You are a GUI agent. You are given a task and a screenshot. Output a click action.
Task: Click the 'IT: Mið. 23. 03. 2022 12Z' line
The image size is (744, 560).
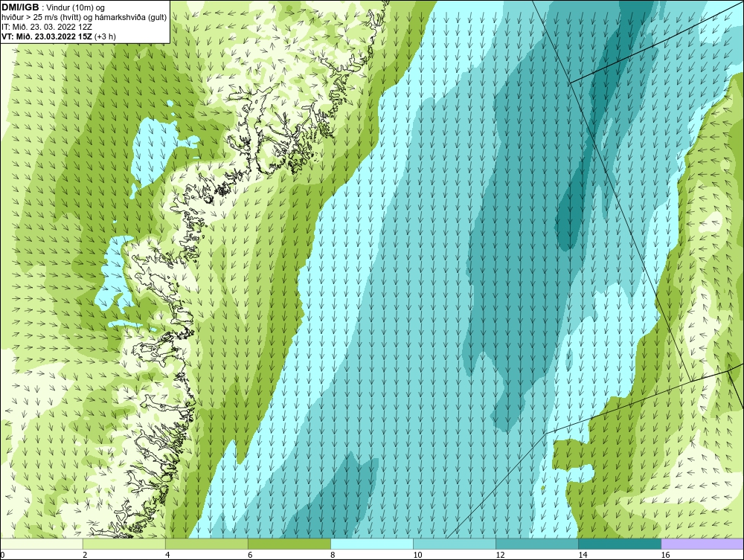[47, 27]
